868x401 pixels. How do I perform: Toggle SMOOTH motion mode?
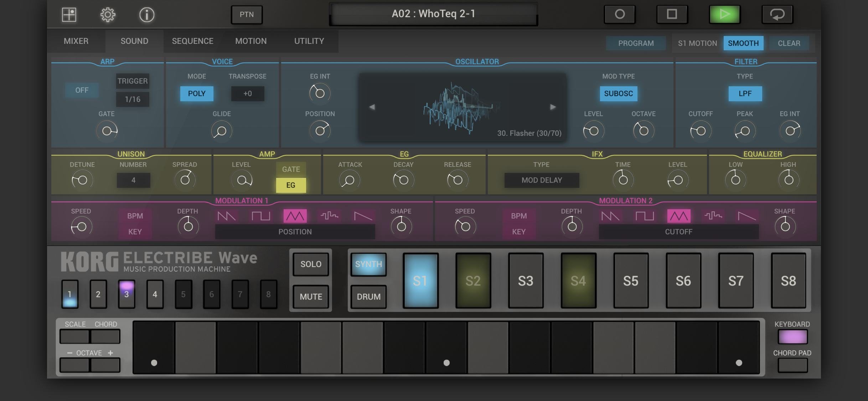pos(743,43)
